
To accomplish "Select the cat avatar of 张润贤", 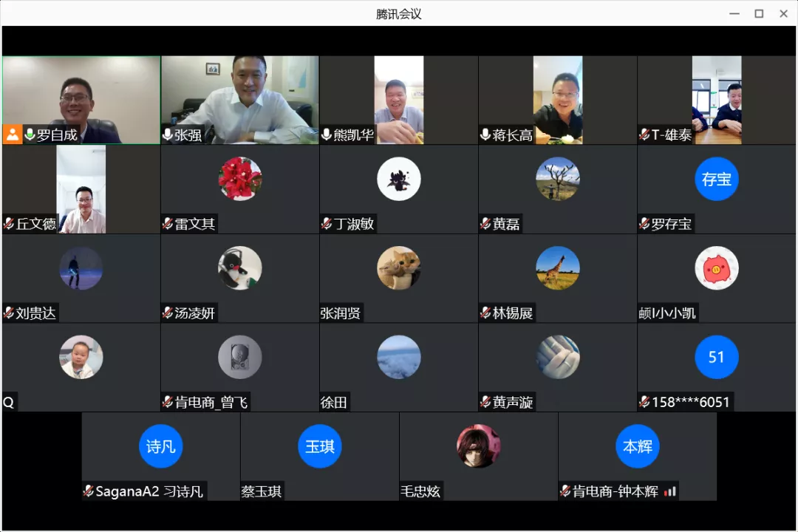I will click(399, 267).
